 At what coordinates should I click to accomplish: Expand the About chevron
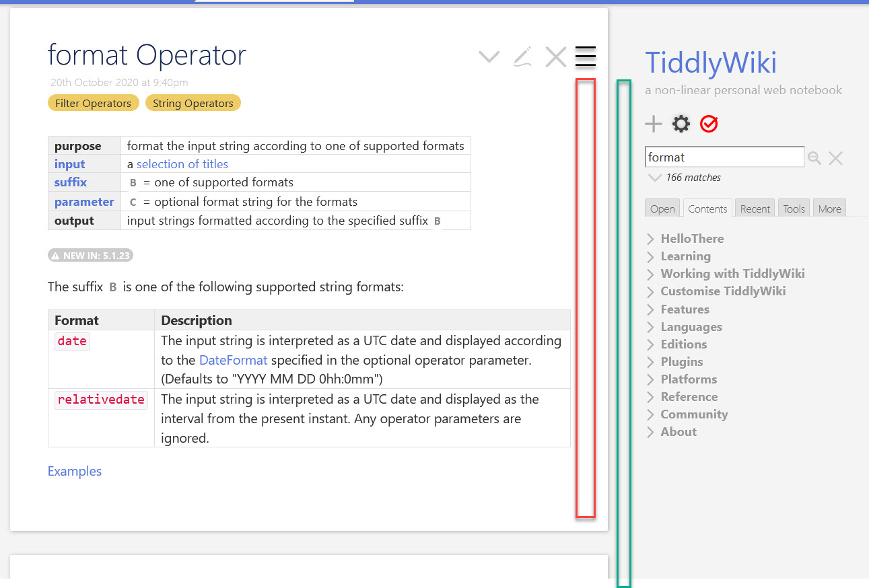651,432
